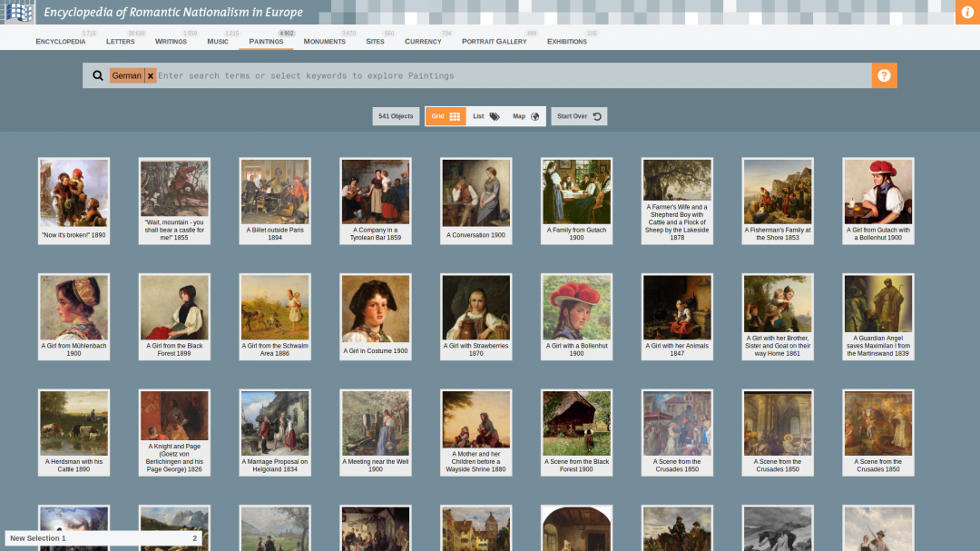Open A Family from Gutach 1900
This screenshot has width=980, height=551.
click(577, 201)
